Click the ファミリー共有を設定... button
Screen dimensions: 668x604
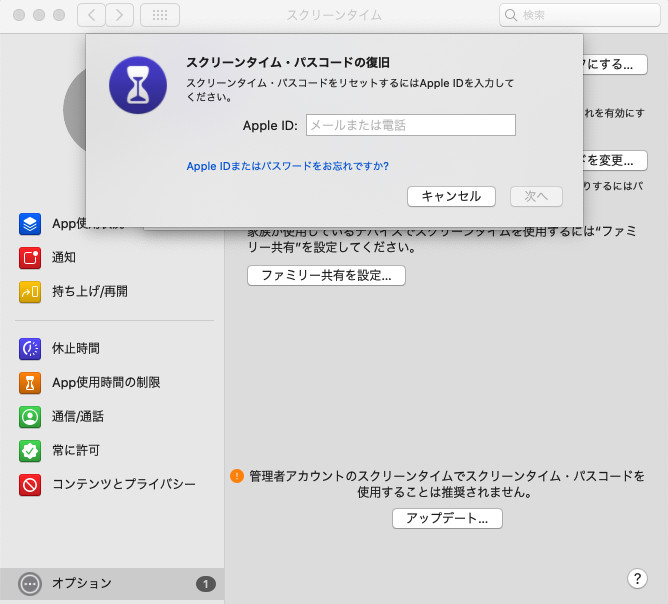[x=326, y=276]
